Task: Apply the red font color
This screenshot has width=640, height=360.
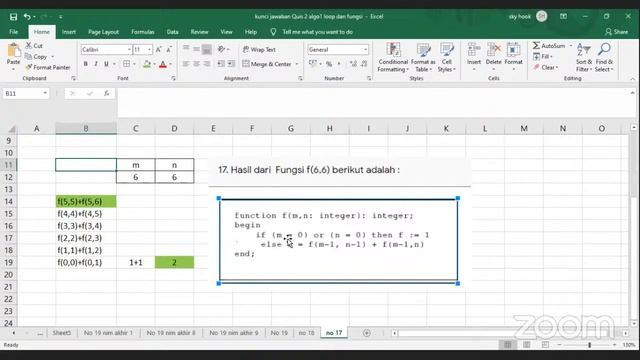Action: coord(163,64)
